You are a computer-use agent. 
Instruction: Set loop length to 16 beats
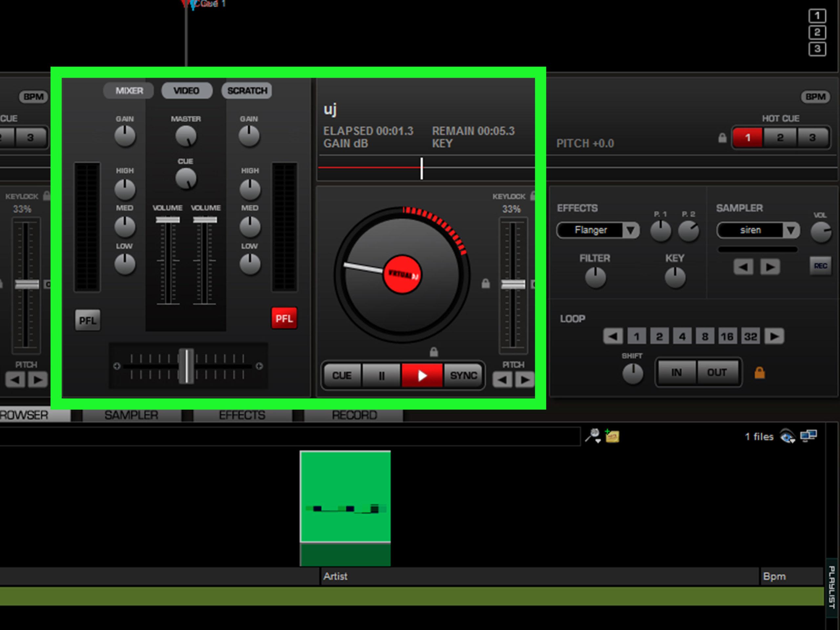tap(727, 336)
